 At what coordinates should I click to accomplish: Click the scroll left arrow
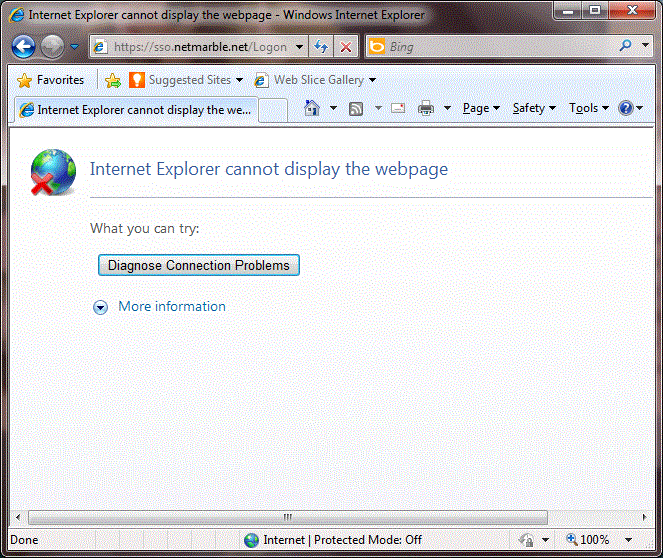(18, 517)
